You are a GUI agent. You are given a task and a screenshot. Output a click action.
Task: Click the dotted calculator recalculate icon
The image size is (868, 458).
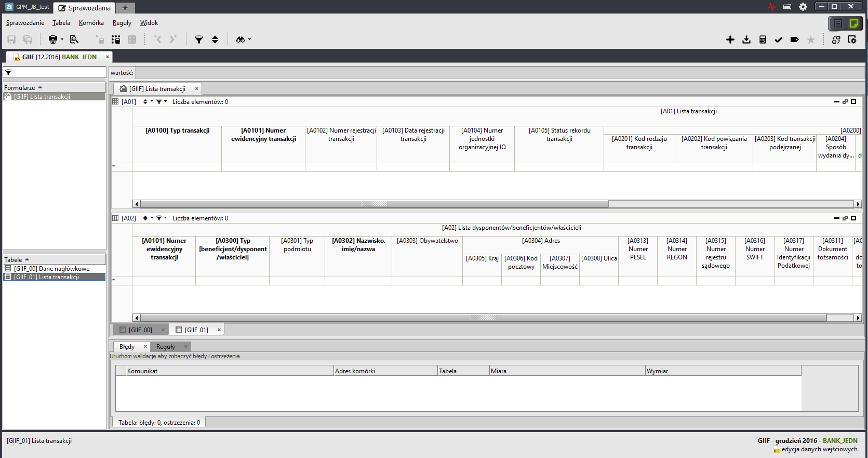coord(116,40)
